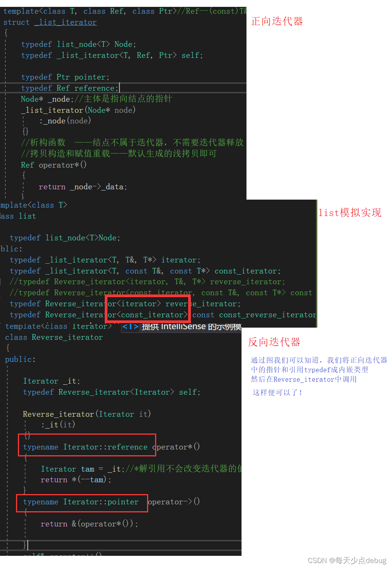Click the return _node->_data statement

tap(83, 187)
